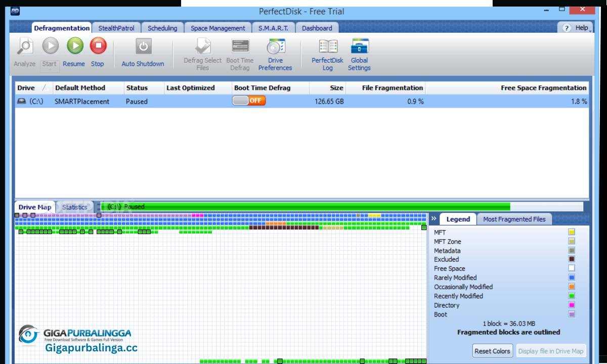607x364 pixels.
Task: Open the Scheduling tab
Action: [162, 28]
